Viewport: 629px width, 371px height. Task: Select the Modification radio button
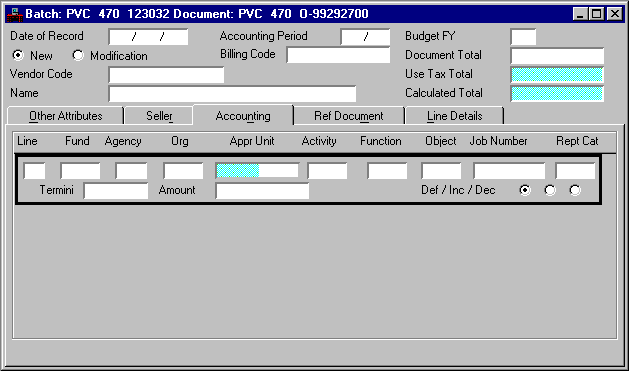(78, 55)
